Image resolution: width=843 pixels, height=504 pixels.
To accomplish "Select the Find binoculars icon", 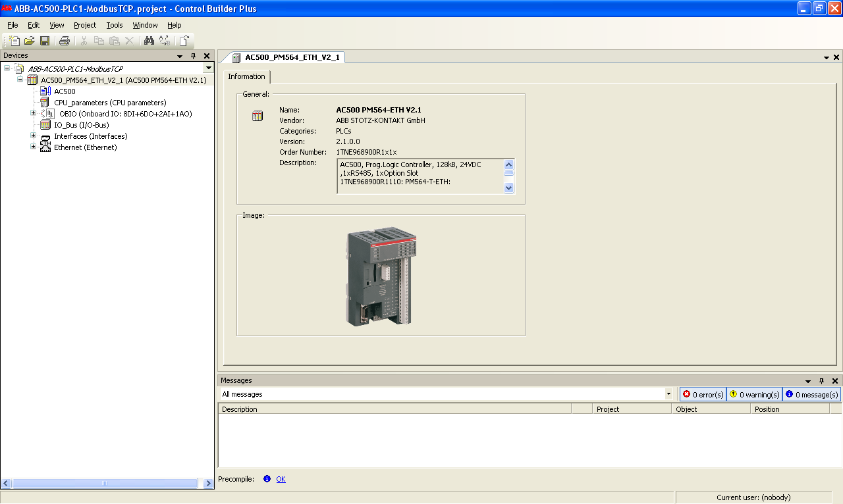I will [150, 41].
